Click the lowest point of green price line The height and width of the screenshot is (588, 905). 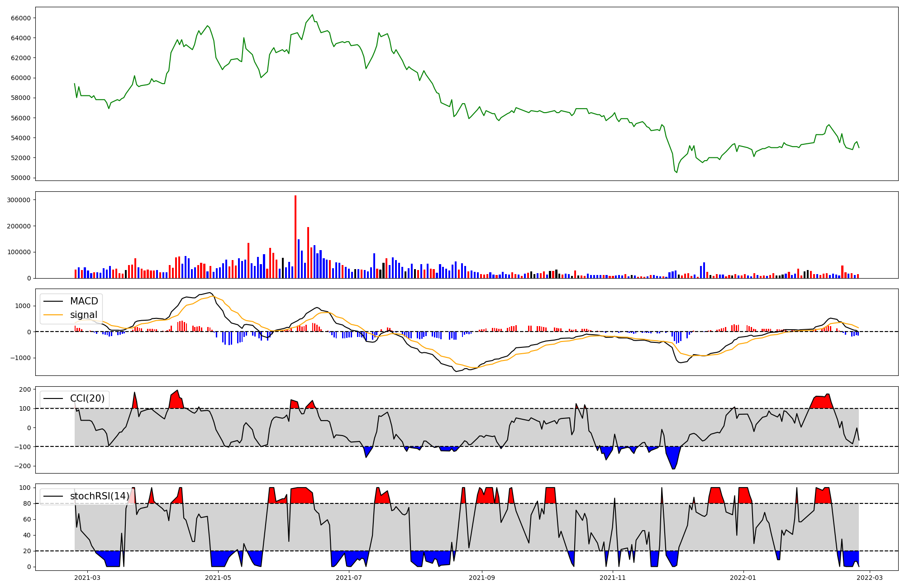coord(676,172)
